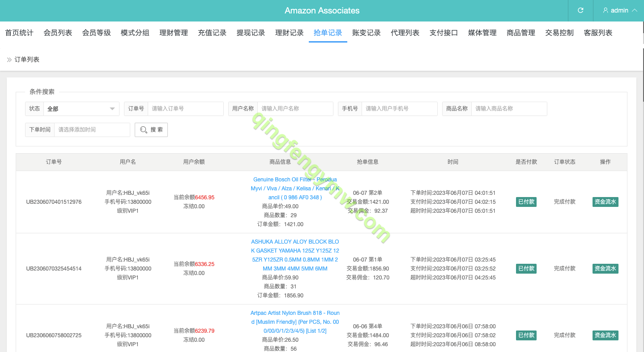Click the breadcrumb double-arrow icon

tap(9, 60)
